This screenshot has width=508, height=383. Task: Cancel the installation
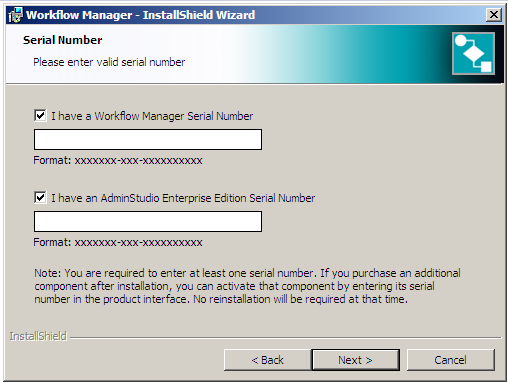click(450, 360)
